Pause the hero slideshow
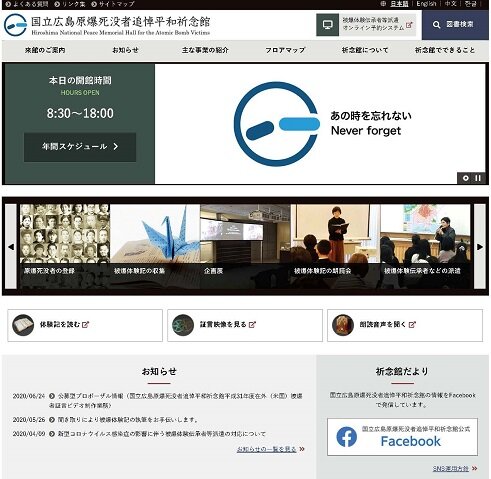The image size is (491, 479). pos(478,178)
